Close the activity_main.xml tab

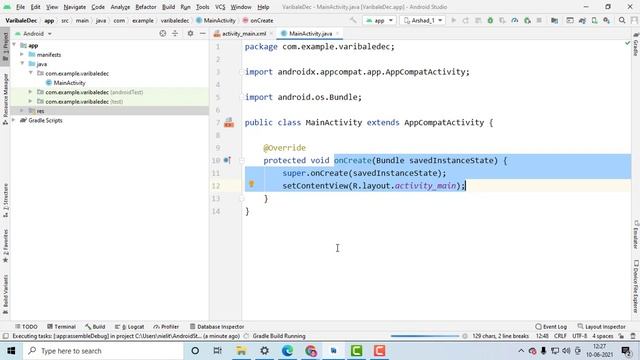[x=271, y=33]
